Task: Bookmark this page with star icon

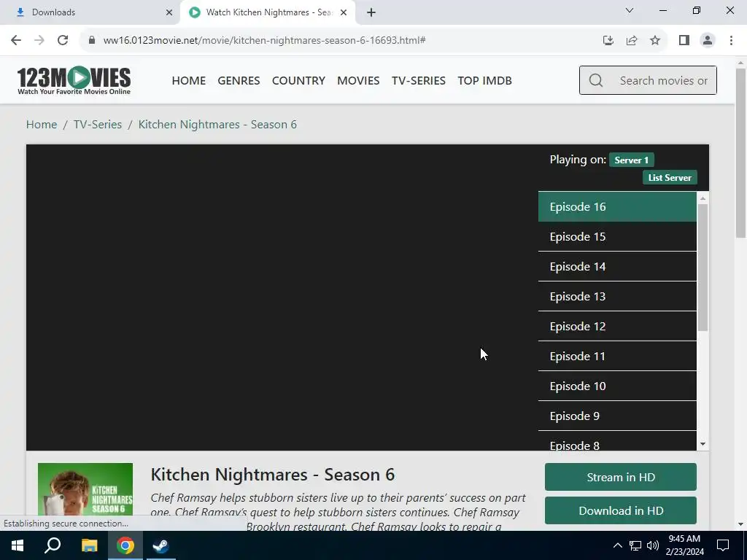Action: 655,40
